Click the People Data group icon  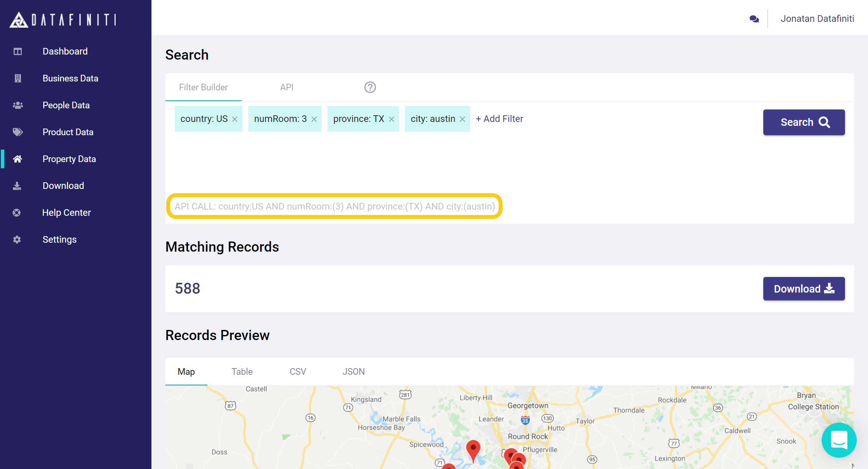[x=18, y=105]
